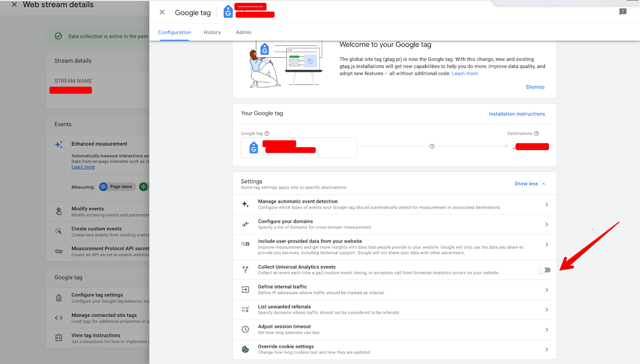Open Measurement Protocol API secrets row

tap(98, 251)
